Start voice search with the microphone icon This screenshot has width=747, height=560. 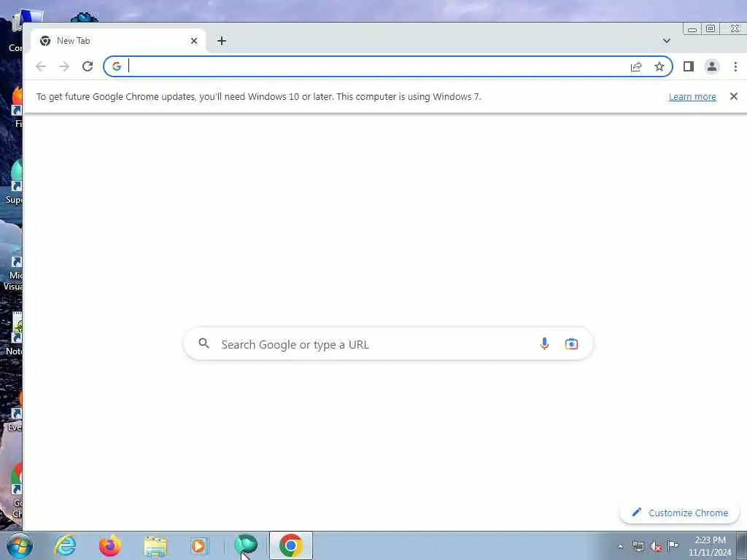coord(544,343)
